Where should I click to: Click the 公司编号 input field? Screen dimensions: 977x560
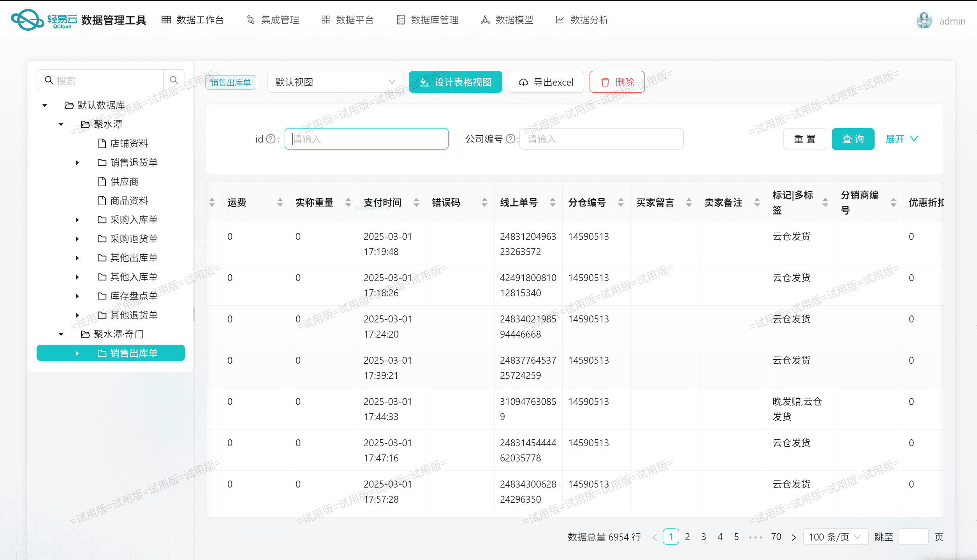pyautogui.click(x=601, y=139)
